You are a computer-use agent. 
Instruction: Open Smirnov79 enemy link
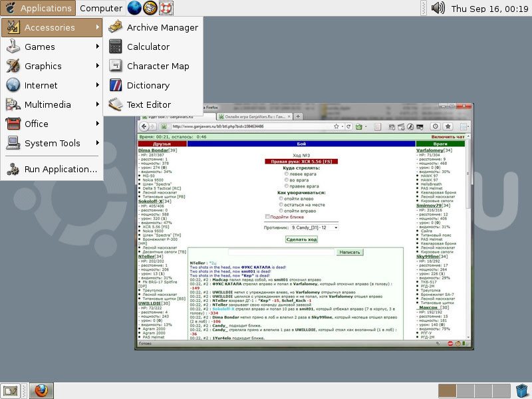[x=429, y=205]
